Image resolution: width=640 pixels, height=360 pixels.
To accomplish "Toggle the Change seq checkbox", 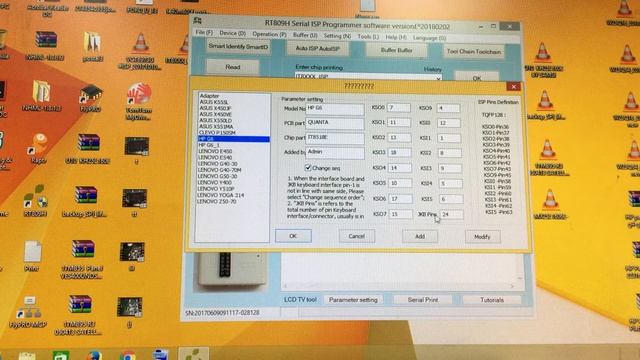I will [x=308, y=167].
